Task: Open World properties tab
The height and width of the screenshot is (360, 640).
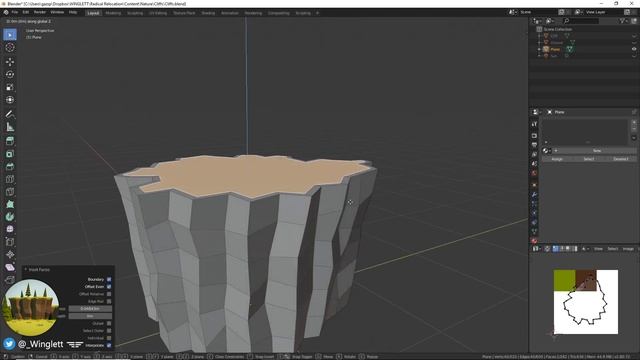Action: pos(534,173)
